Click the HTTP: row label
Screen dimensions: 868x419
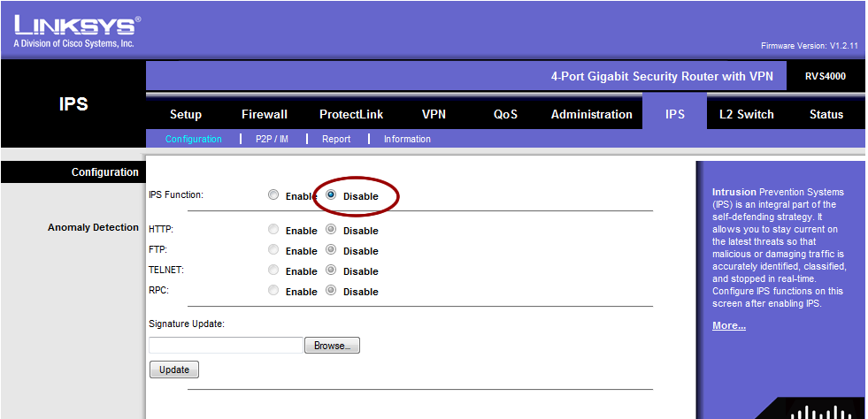[x=161, y=228]
